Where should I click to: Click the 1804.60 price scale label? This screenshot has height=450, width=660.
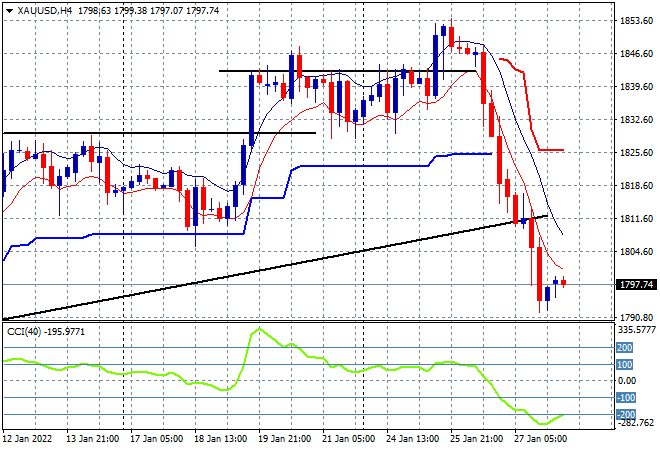pyautogui.click(x=636, y=252)
